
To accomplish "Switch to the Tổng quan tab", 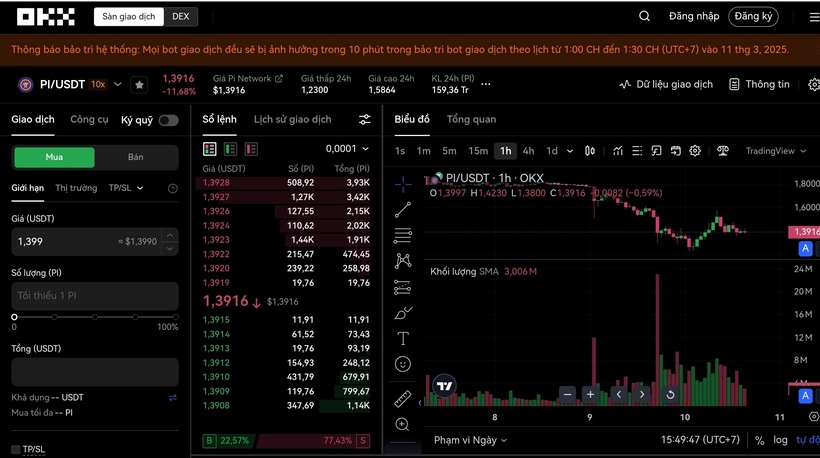I will (471, 120).
